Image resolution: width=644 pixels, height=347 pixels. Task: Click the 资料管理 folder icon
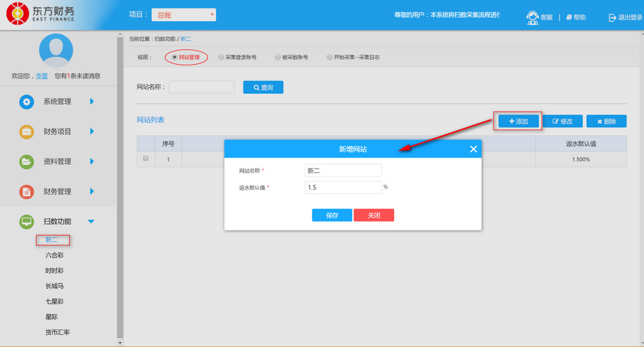click(26, 162)
